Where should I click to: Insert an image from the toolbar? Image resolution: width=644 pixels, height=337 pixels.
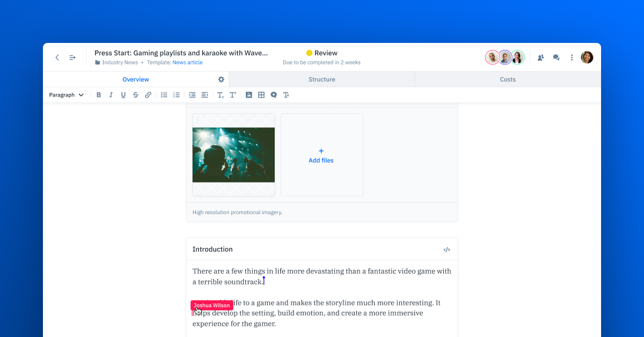tap(248, 94)
